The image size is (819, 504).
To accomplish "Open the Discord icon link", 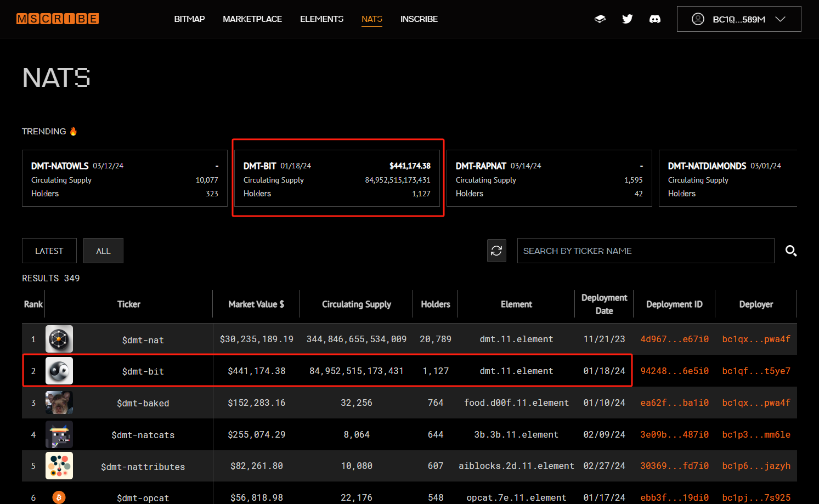I will coord(655,19).
